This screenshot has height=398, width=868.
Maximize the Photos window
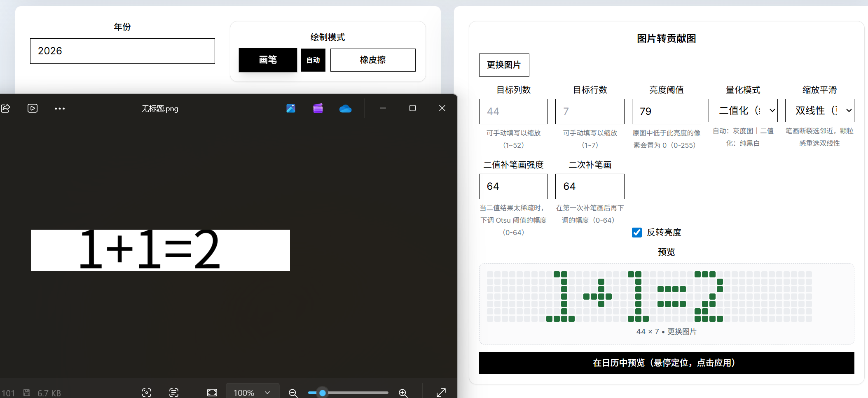[412, 108]
